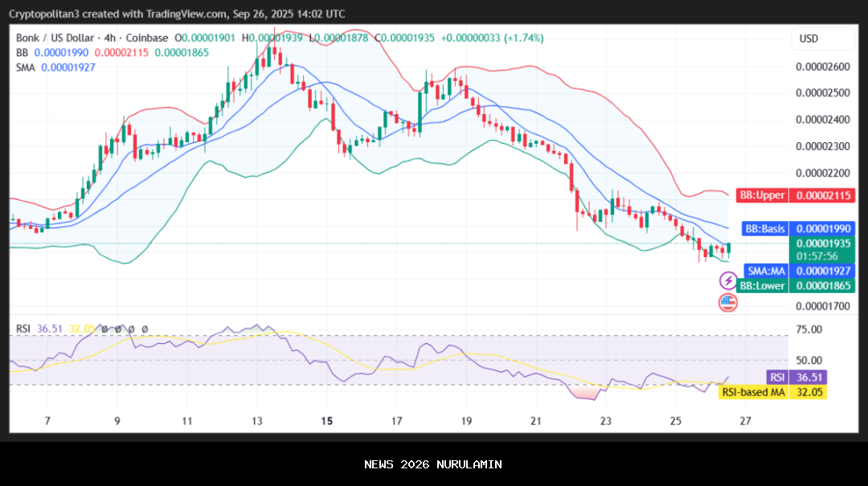The image size is (868, 486).
Task: Click the red BB upper value in legend
Action: [x=121, y=52]
